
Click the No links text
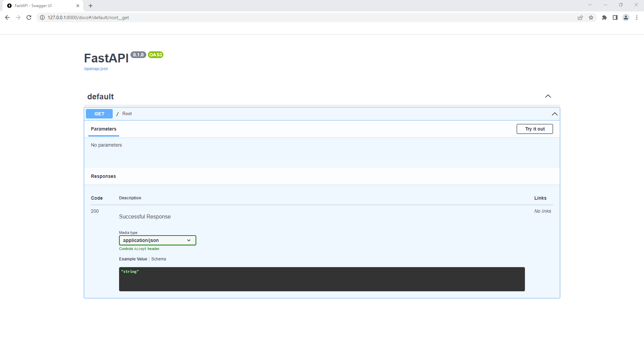click(543, 211)
